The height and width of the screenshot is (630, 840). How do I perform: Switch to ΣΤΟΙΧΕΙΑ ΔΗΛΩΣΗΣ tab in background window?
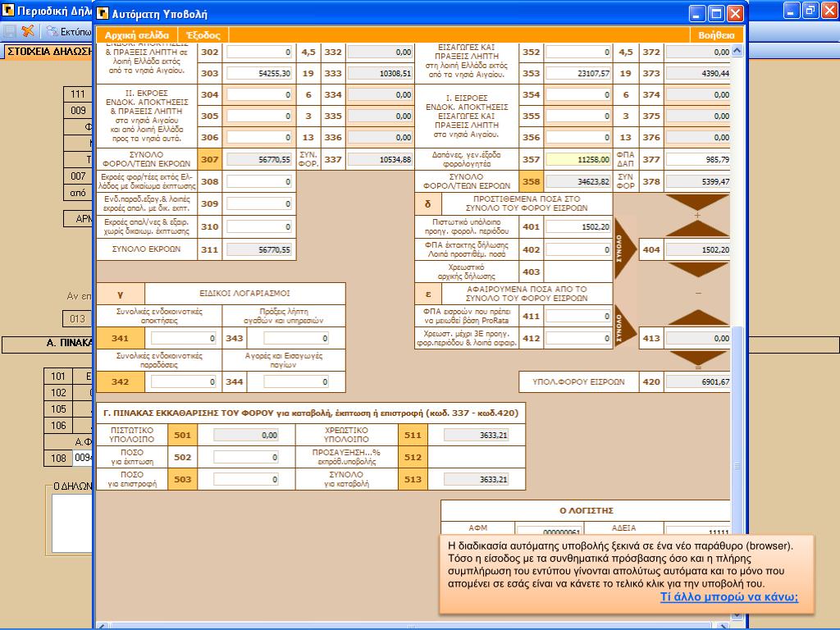[x=48, y=52]
